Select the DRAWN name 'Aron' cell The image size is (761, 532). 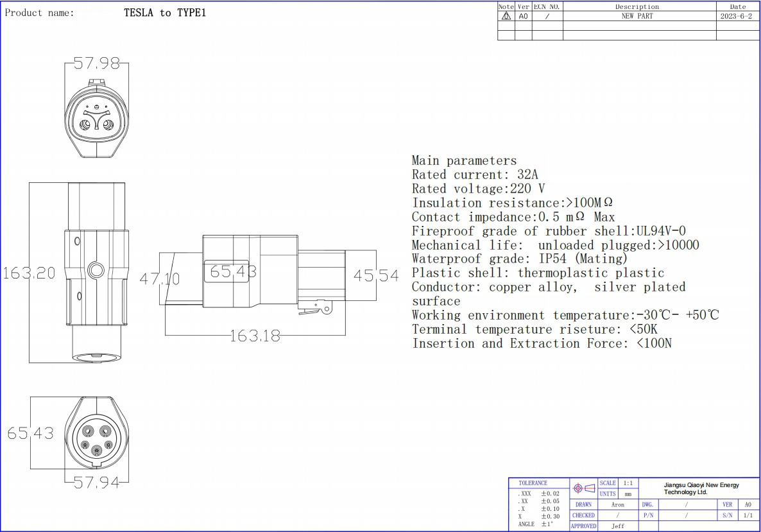coord(617,505)
